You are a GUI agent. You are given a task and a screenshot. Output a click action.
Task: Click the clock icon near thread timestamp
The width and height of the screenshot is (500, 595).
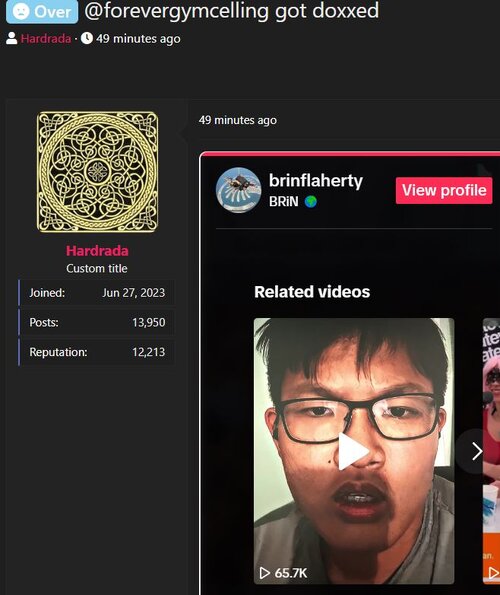click(x=87, y=38)
